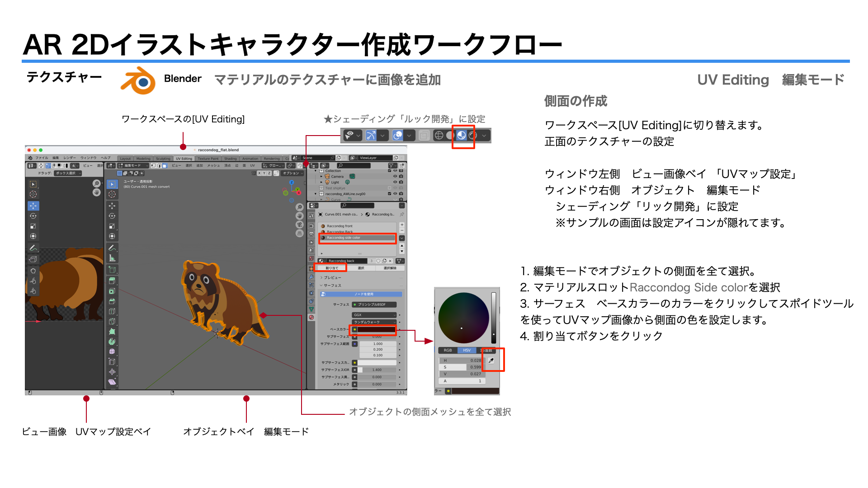
Task: Select solid shading in enlarged toolbar
Action: 449,135
